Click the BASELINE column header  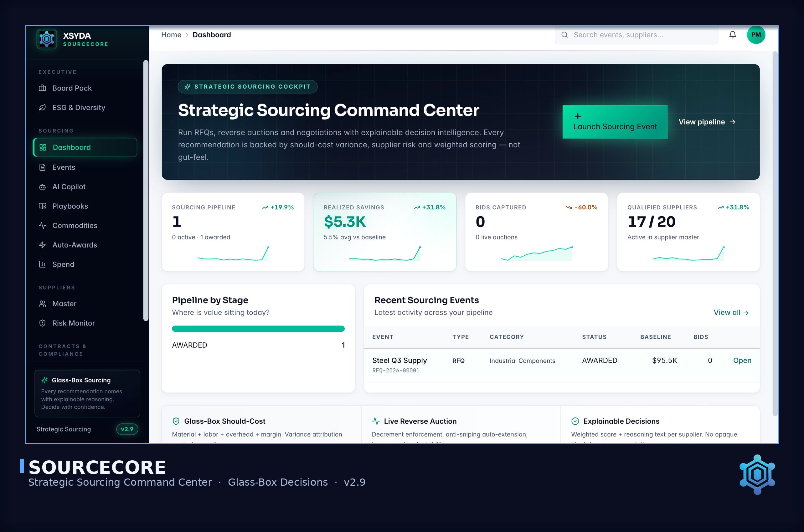655,337
